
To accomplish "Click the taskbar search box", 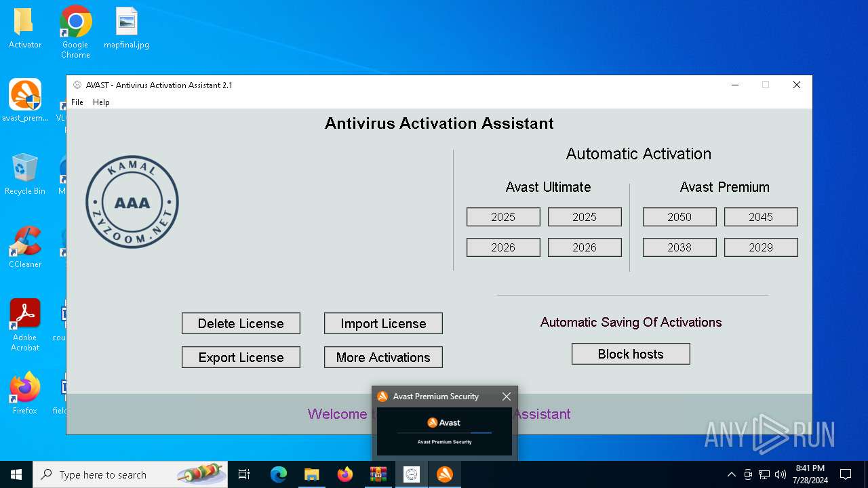I will tap(130, 474).
